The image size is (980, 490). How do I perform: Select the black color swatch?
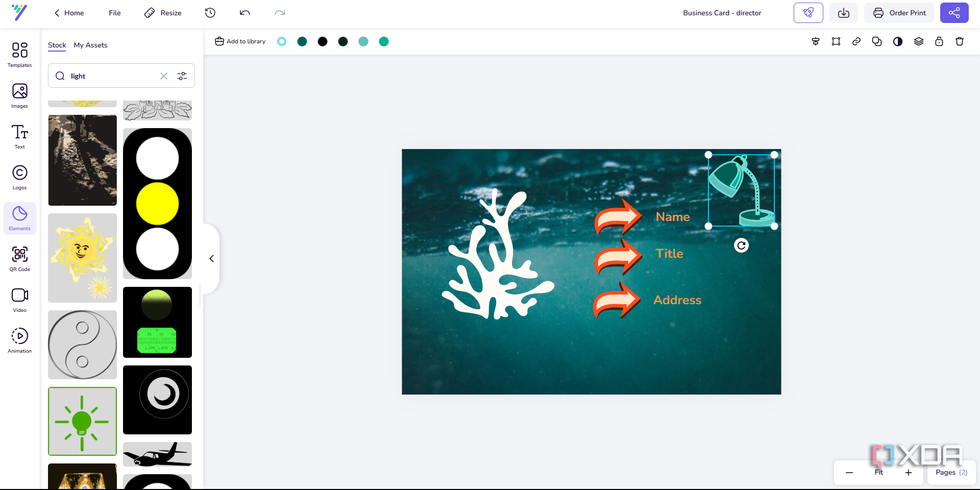point(323,41)
